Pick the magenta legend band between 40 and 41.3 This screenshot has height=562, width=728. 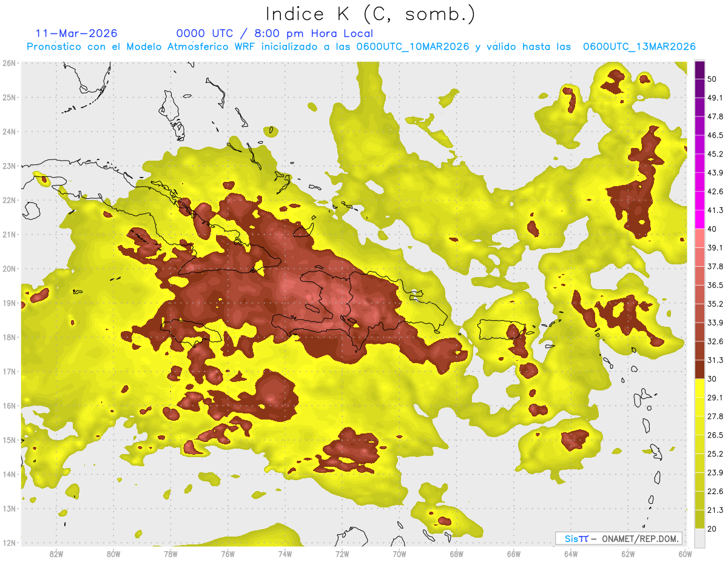(x=699, y=219)
